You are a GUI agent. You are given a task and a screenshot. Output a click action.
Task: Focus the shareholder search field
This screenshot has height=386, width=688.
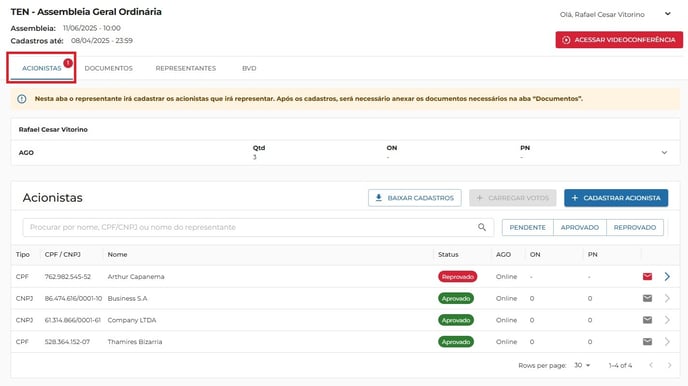258,227
